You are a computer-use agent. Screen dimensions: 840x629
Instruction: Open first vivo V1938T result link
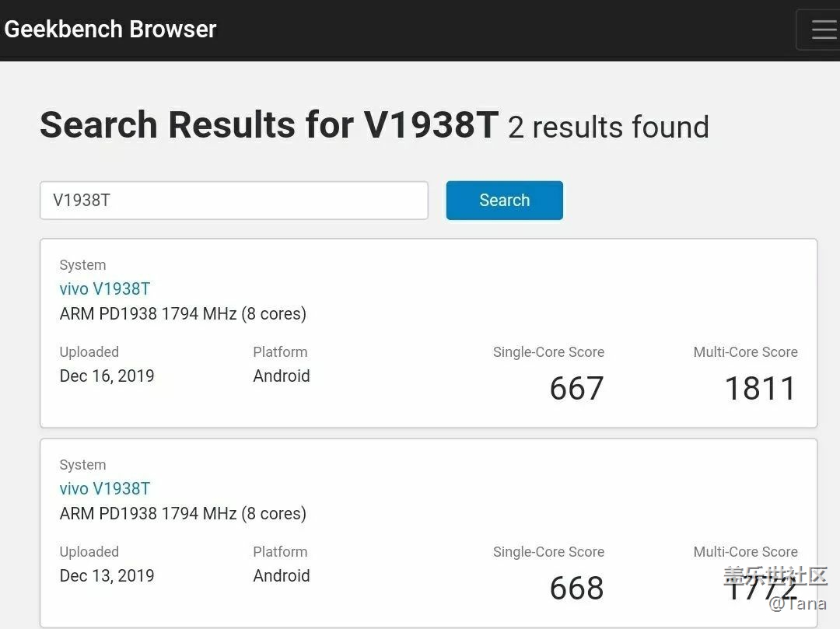105,288
